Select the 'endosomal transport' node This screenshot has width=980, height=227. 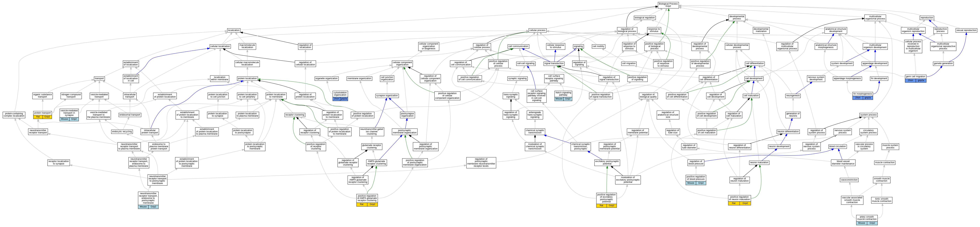pos(130,115)
